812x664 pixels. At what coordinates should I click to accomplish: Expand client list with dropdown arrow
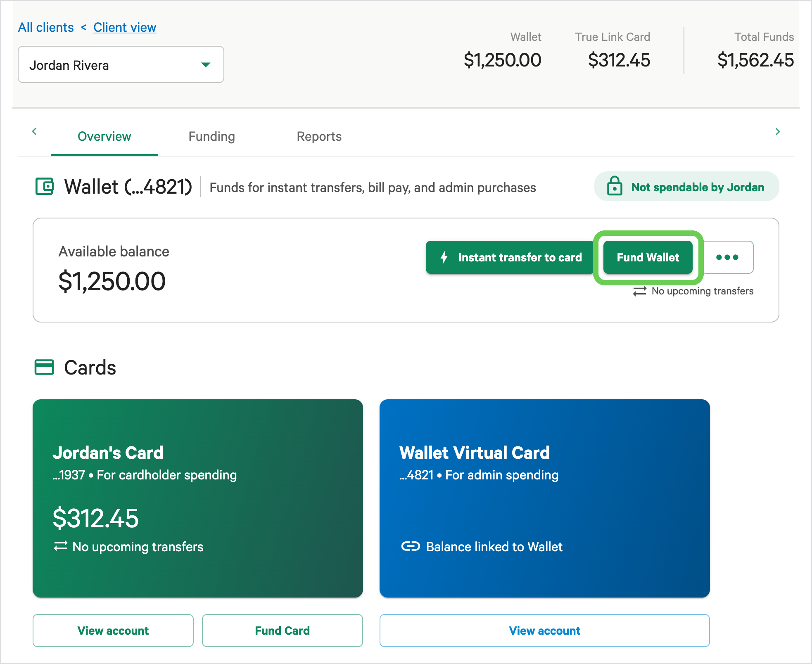pyautogui.click(x=206, y=65)
